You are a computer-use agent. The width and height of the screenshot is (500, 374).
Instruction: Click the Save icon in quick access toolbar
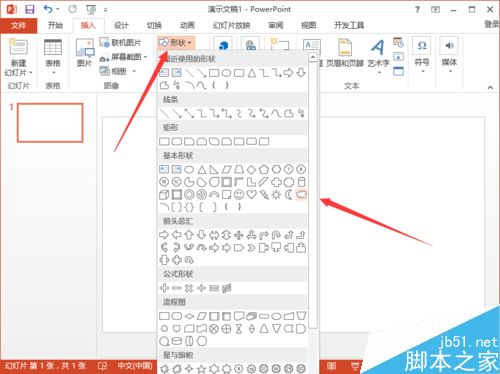pos(30,9)
